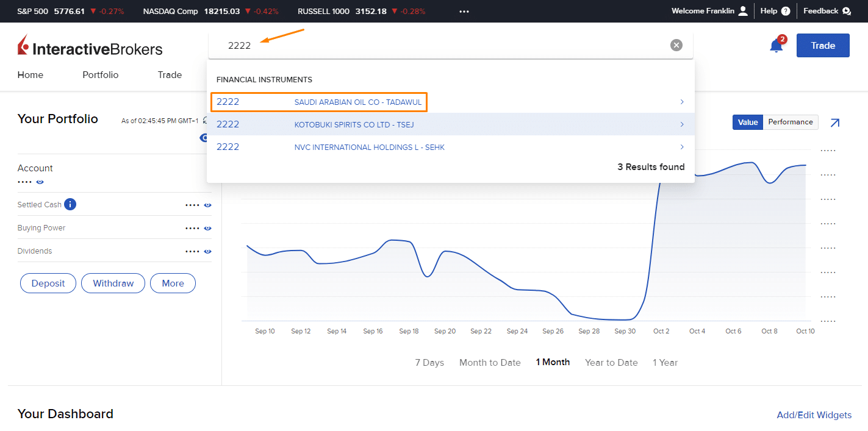
Task: Clear the search field with the X icon
Action: pos(676,45)
